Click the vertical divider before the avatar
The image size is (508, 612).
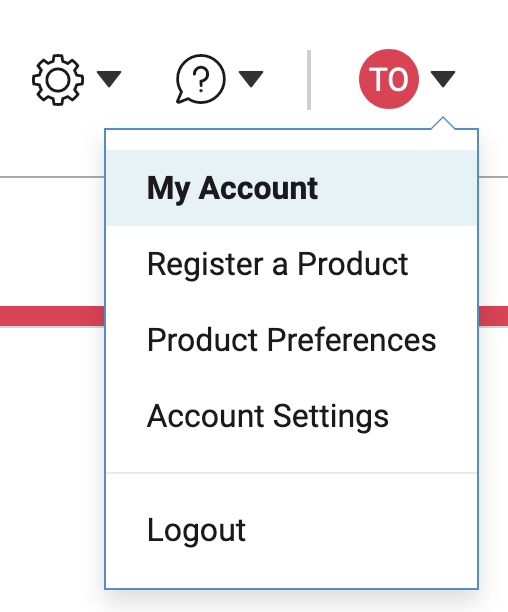tap(309, 80)
